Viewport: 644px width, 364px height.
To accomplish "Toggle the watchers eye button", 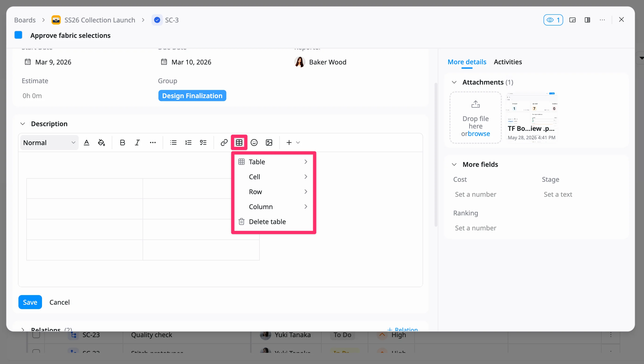I will point(553,20).
